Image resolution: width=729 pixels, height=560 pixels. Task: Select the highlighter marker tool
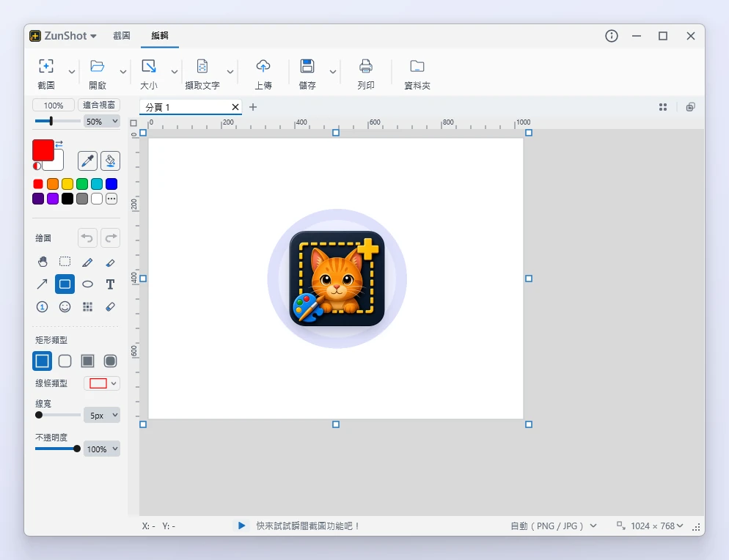click(x=110, y=262)
